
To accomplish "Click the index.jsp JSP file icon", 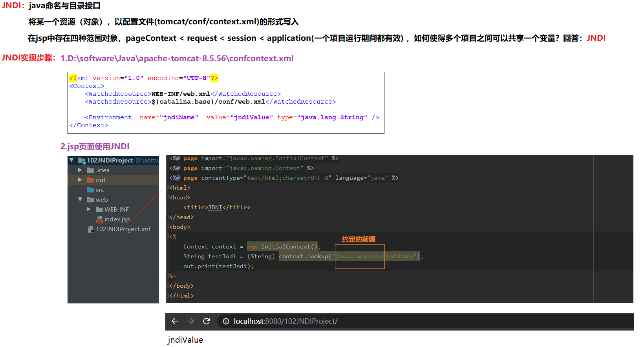I will [99, 219].
